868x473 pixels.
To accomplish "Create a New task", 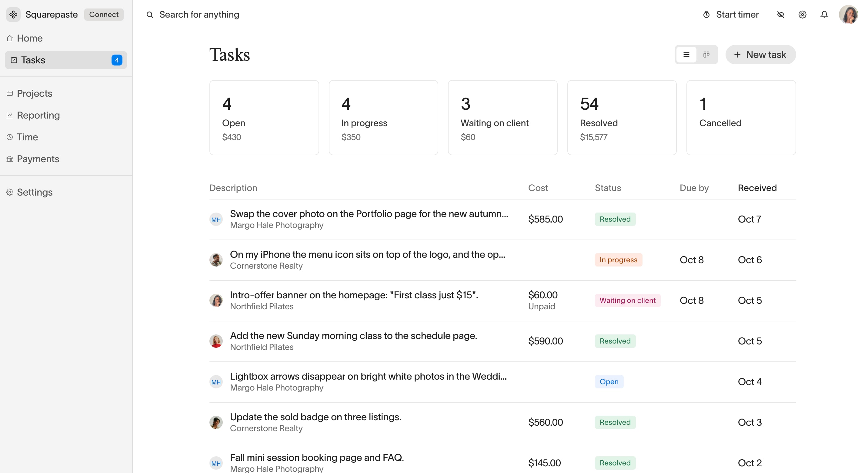I will pos(760,55).
